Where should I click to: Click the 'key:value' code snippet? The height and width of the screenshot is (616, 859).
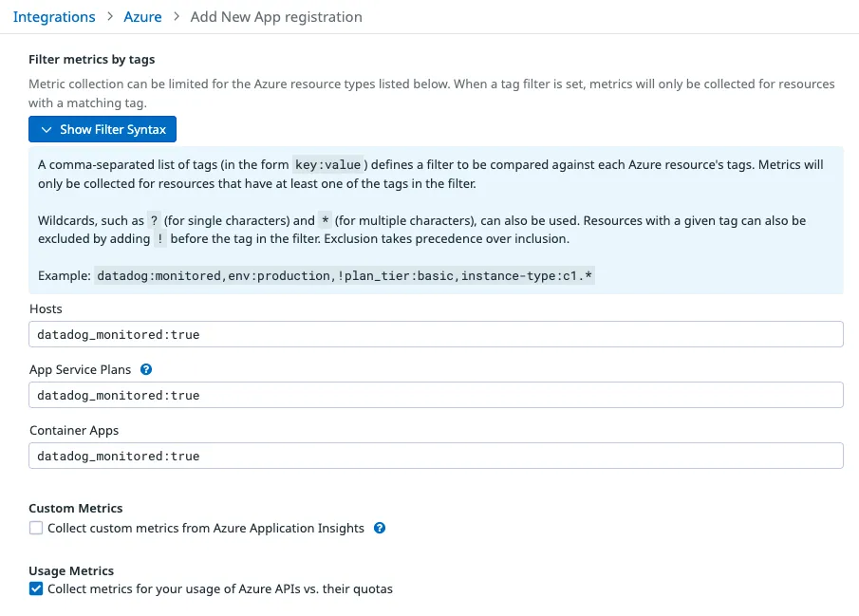[328, 165]
